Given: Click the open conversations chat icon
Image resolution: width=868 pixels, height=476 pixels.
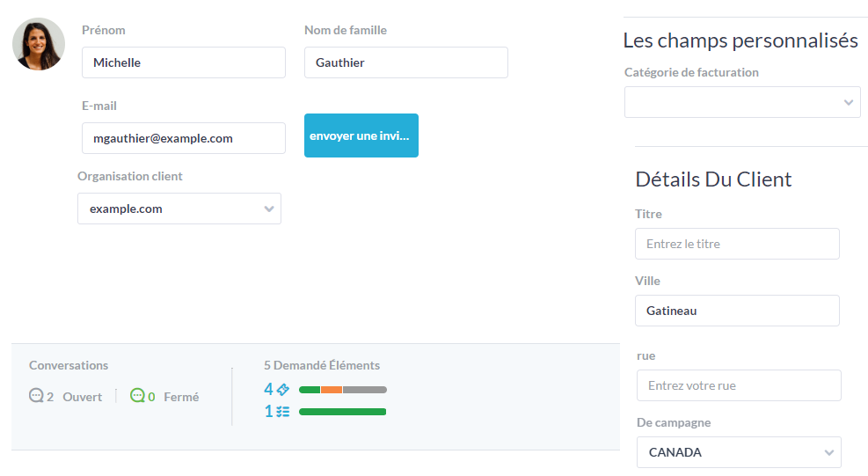Looking at the screenshot, I should point(36,396).
